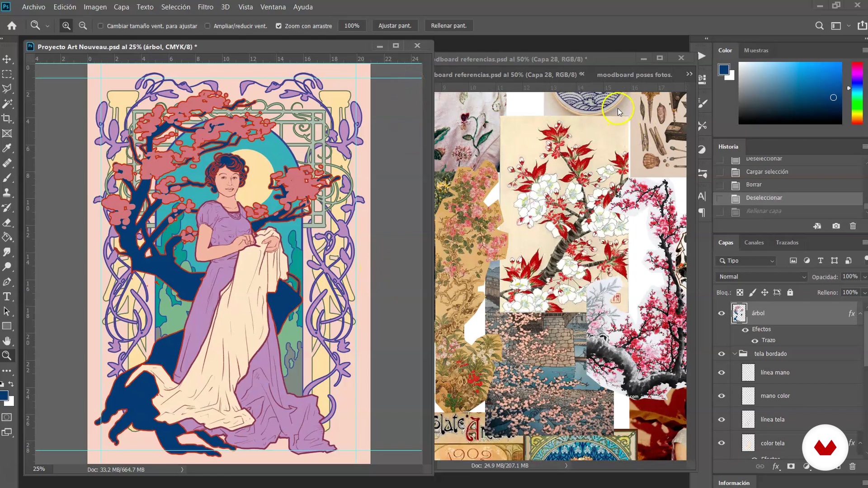Select the Magic Wand tool
The width and height of the screenshot is (868, 488).
[x=7, y=104]
